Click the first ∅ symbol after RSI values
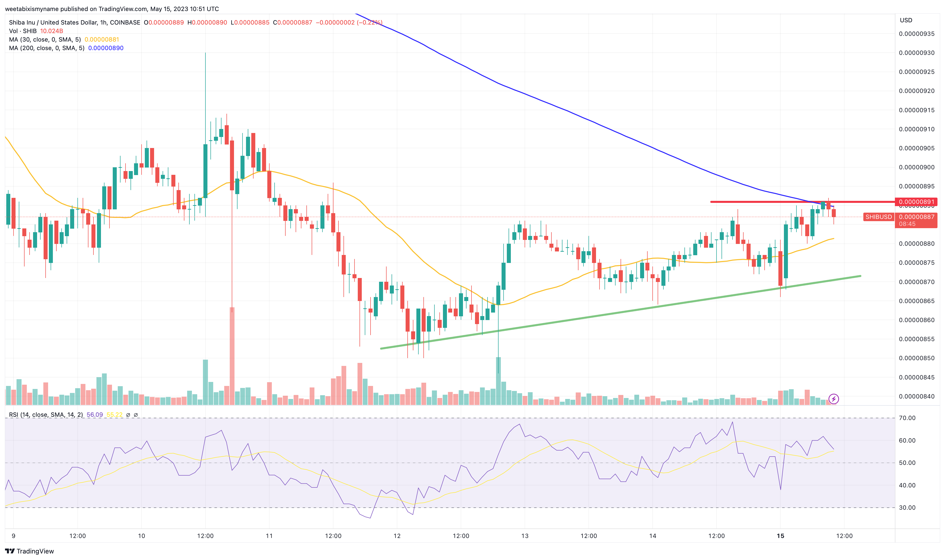The image size is (945, 560). pos(128,415)
